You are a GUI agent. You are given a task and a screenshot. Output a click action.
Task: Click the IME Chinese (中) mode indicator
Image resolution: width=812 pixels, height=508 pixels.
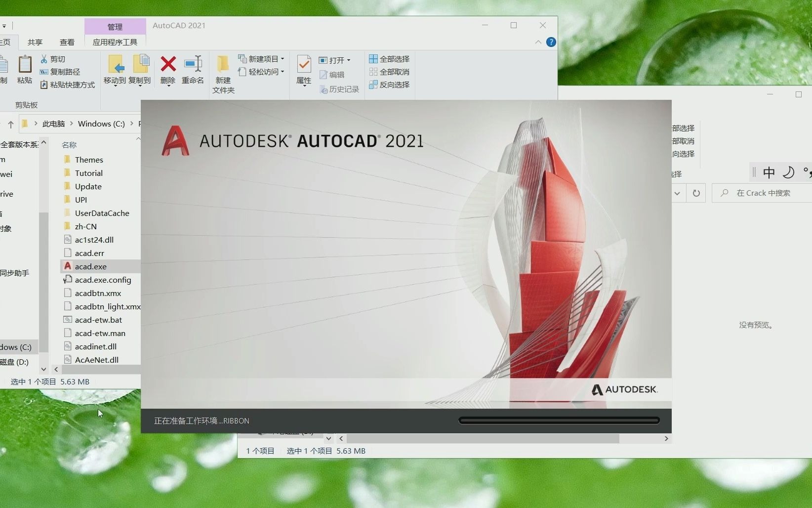point(769,172)
